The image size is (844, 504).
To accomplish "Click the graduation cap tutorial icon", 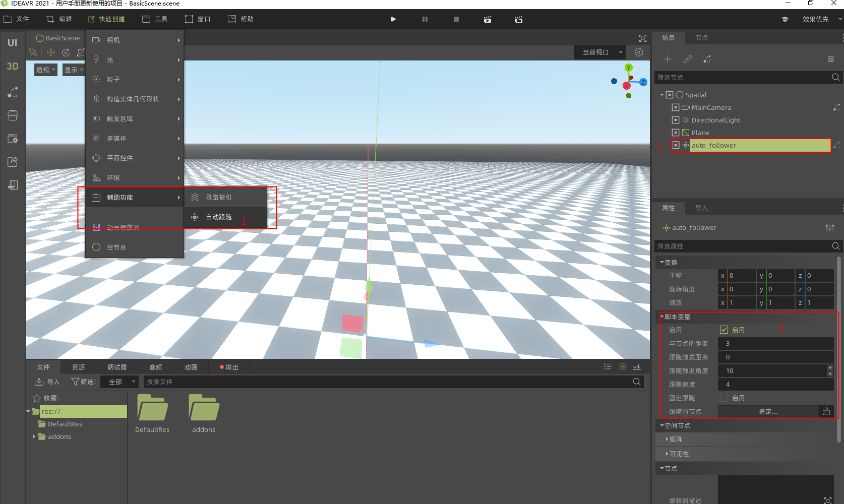I will [x=785, y=19].
